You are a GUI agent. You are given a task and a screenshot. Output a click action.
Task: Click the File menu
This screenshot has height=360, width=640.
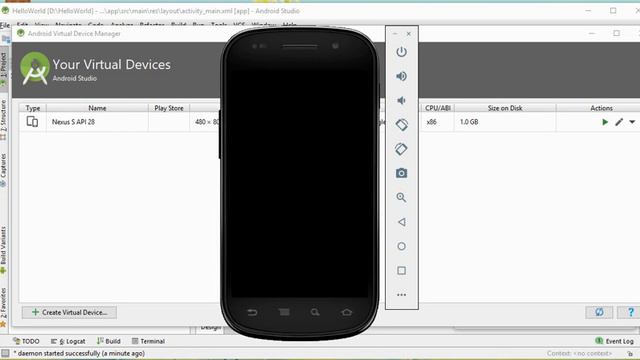(5, 25)
